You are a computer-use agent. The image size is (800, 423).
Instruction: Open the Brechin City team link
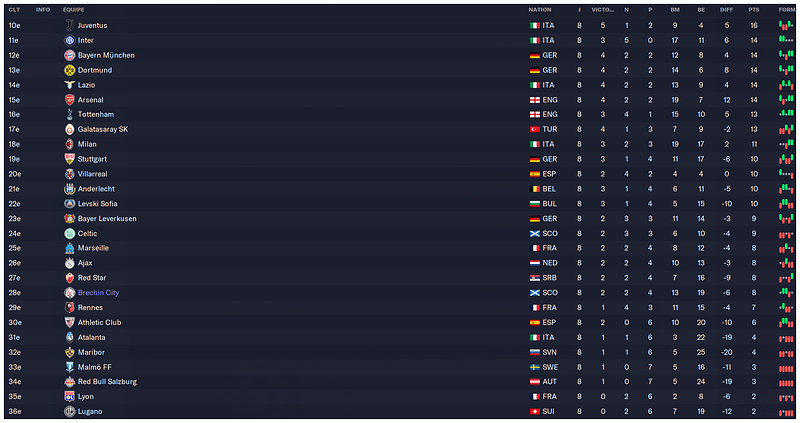(98, 292)
